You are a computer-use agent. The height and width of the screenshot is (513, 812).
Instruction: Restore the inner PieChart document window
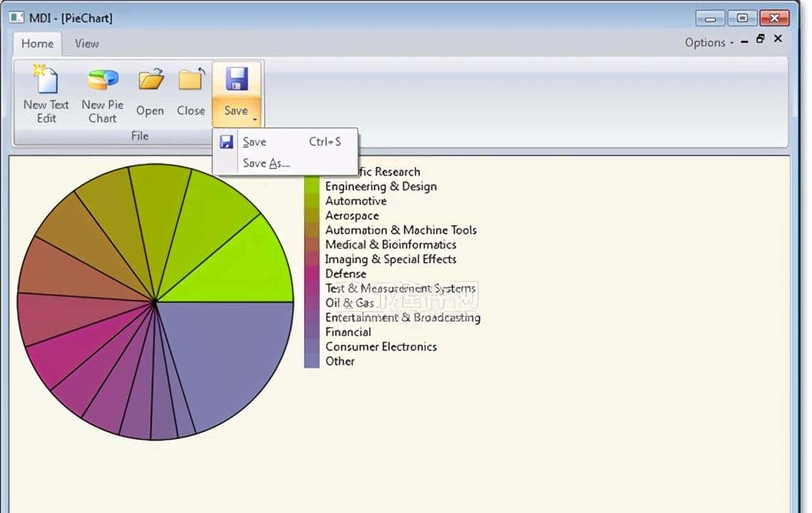point(760,39)
